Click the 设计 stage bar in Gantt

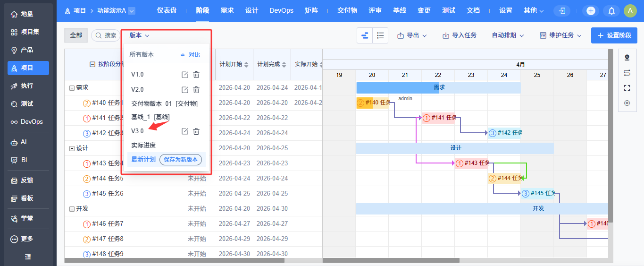coord(455,148)
